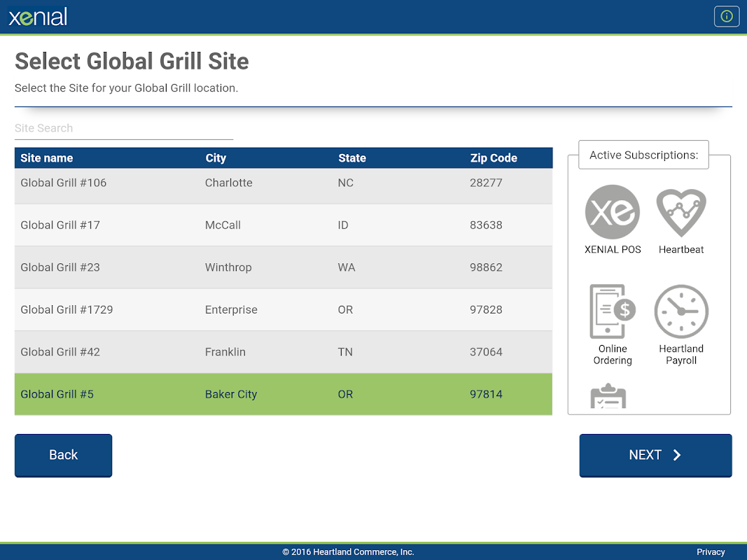This screenshot has height=560, width=747.
Task: Sort by Site name column header
Action: 47,158
